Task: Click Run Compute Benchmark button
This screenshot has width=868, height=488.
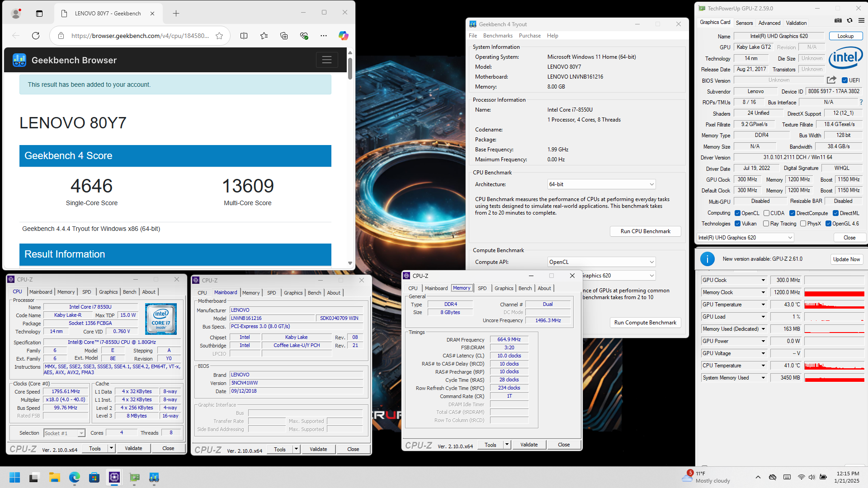Action: tap(645, 323)
